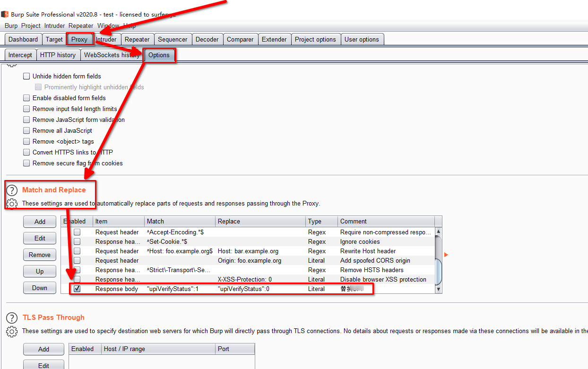This screenshot has width=588, height=369.
Task: Move the selected rule Down
Action: [40, 288]
